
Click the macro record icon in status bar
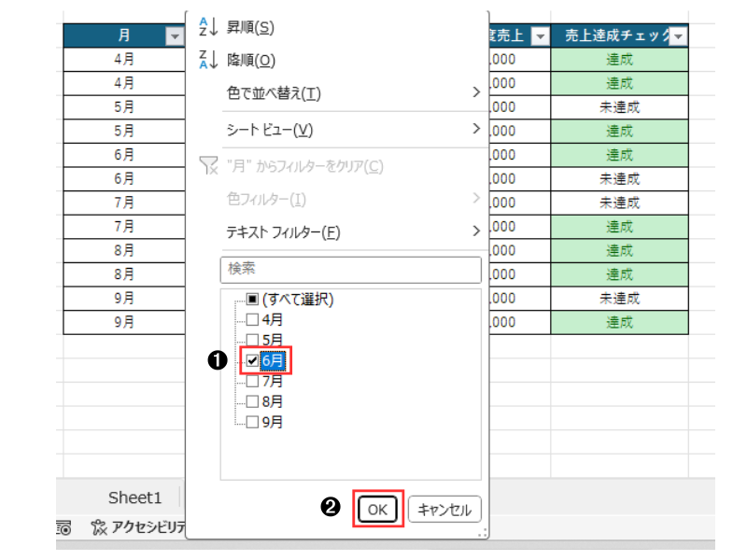(63, 528)
